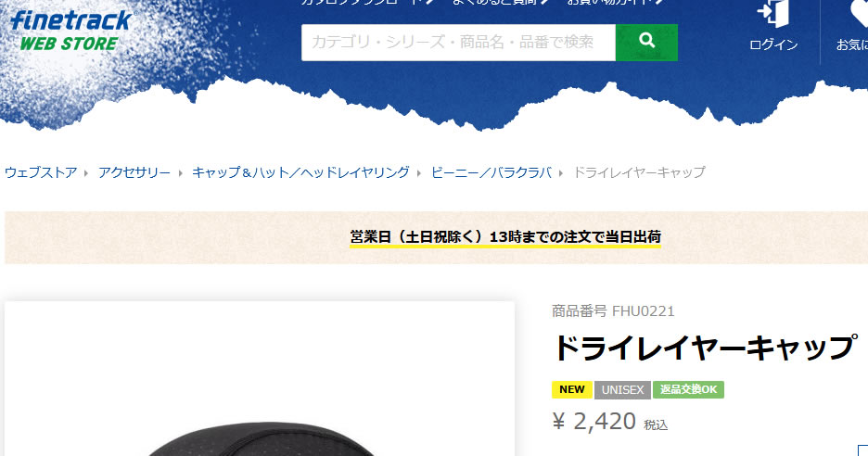Click the ドライレイヤーキャップ product title
868x456 pixels.
point(705,348)
